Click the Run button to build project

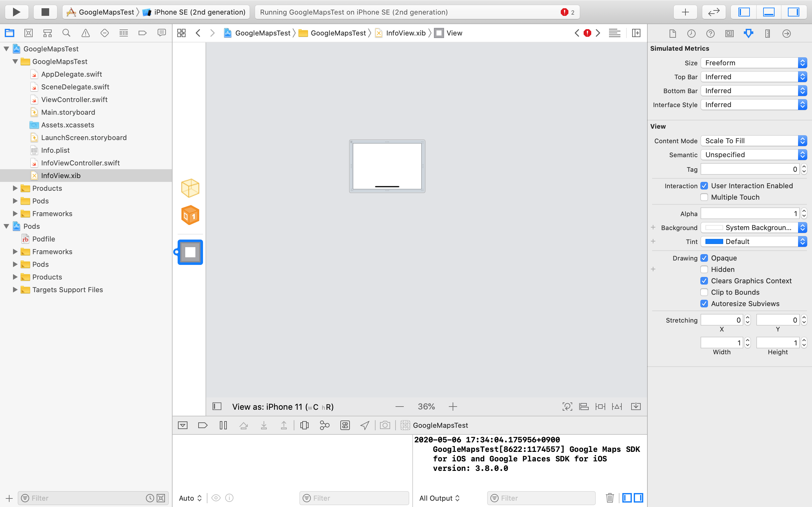click(16, 12)
